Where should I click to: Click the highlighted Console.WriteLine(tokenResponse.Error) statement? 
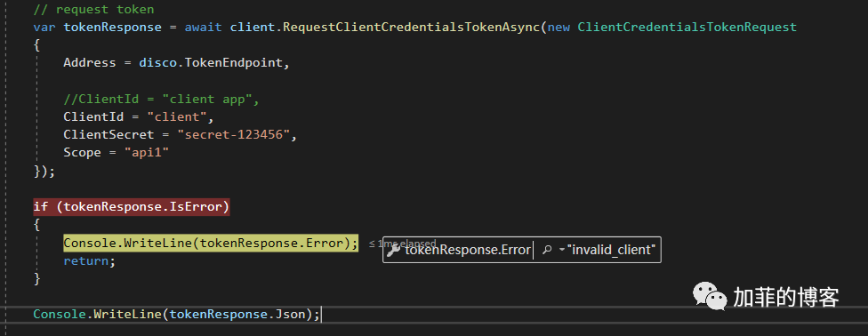[211, 243]
